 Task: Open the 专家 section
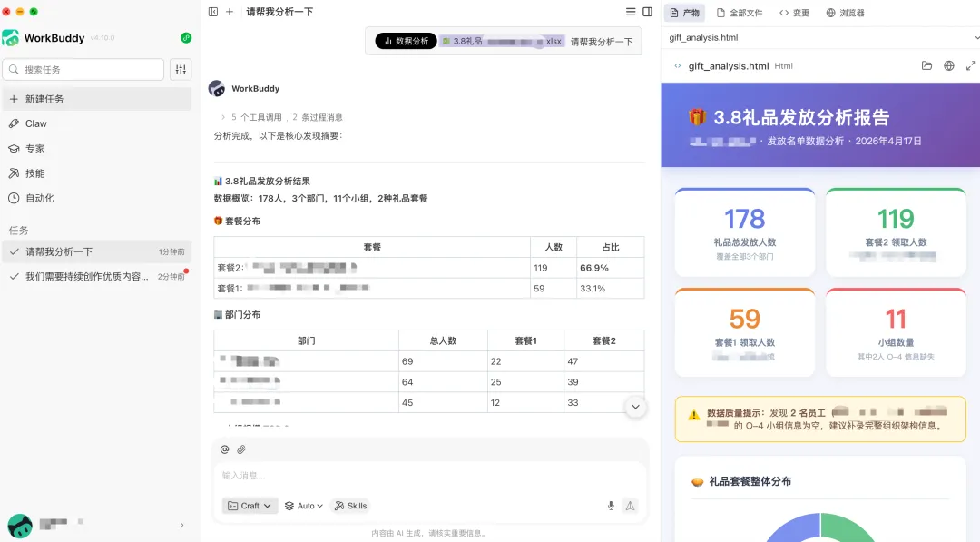pos(97,149)
